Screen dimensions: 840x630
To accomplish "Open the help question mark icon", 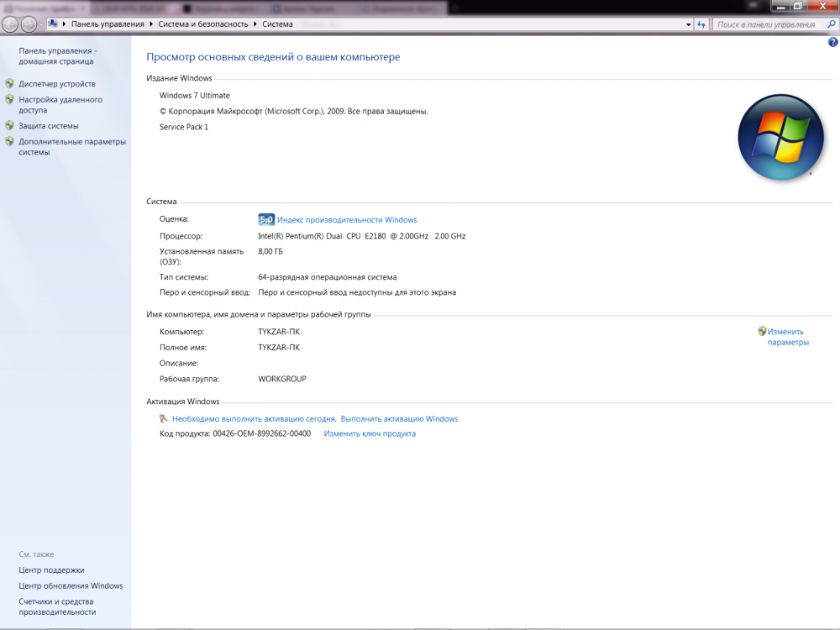I will [x=832, y=42].
